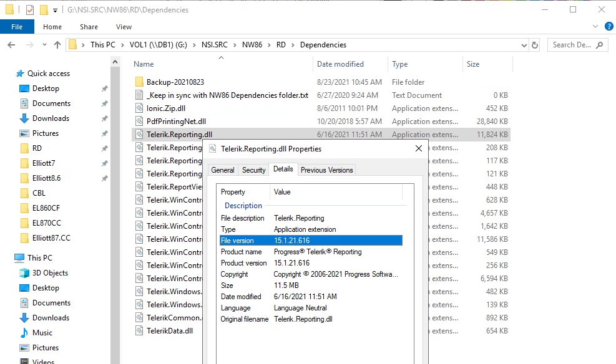The height and width of the screenshot is (364, 616).
Task: Select the Copyright property row
Action: tap(311, 274)
